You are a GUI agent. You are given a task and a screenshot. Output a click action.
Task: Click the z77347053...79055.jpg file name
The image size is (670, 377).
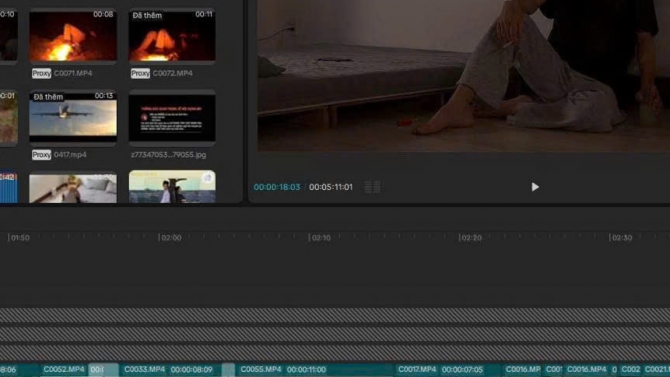(x=168, y=155)
